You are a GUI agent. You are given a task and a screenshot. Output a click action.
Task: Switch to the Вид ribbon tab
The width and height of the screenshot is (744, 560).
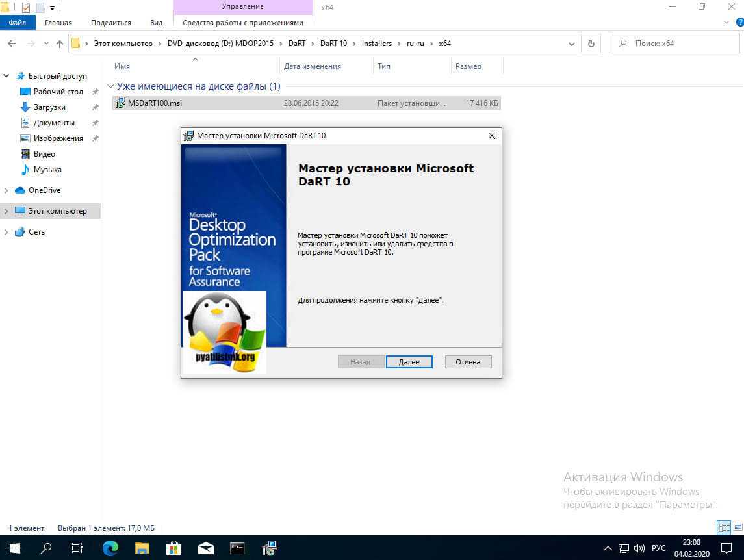coord(156,23)
